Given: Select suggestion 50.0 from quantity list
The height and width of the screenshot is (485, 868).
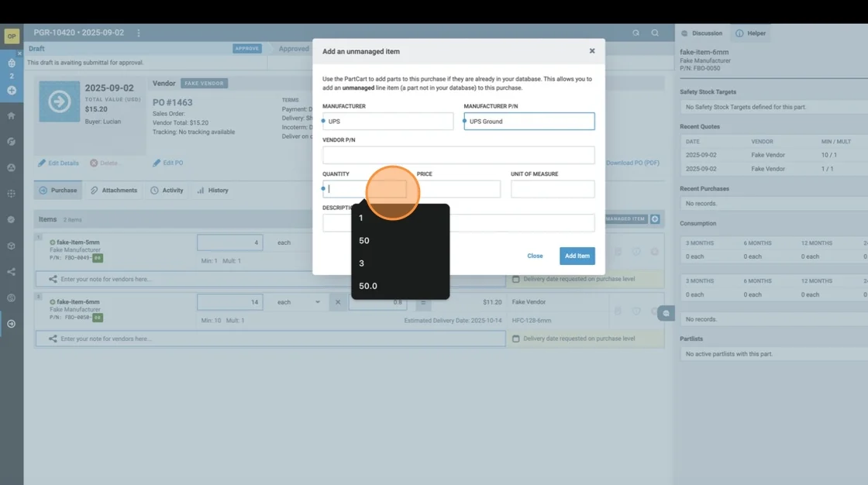Looking at the screenshot, I should 368,286.
